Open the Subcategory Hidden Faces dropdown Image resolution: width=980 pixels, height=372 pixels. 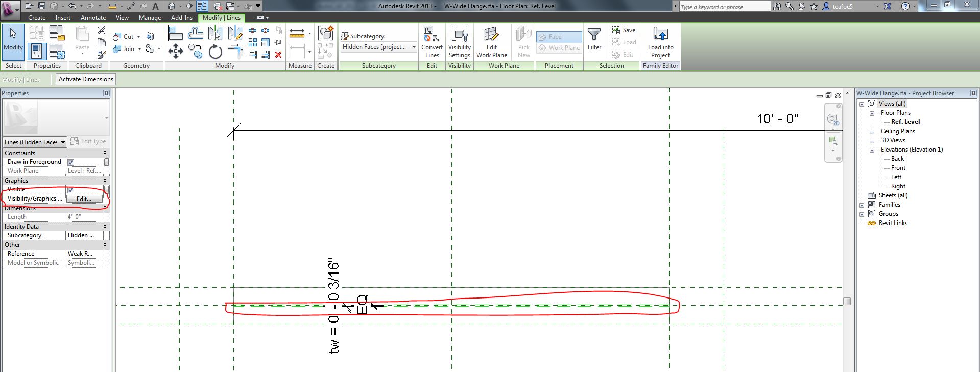[x=379, y=47]
